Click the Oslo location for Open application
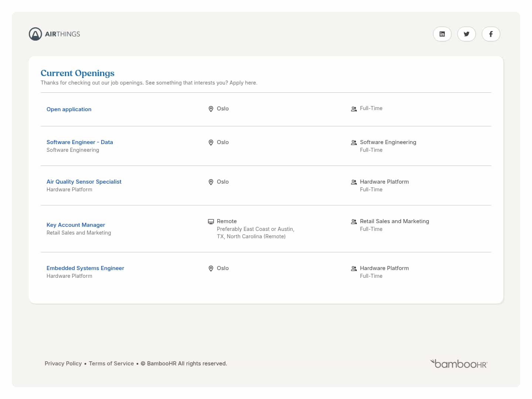Viewport: 532px width, 399px height. (x=223, y=109)
